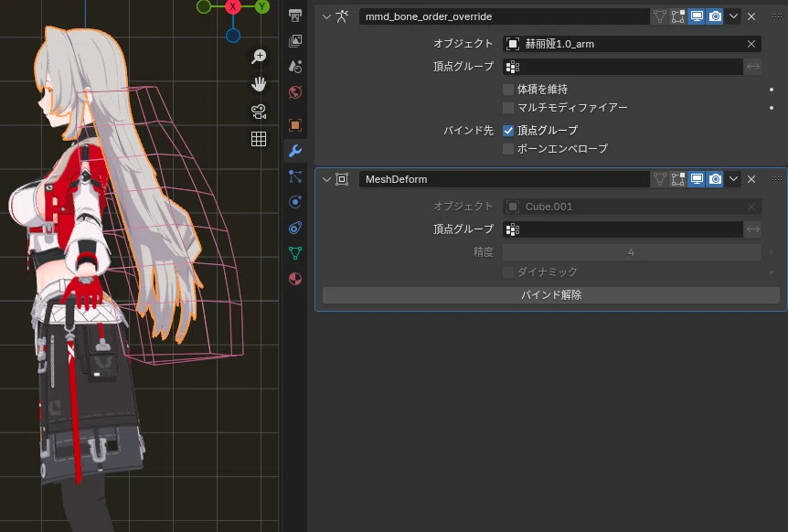Screen dimensions: 788x532
Task: Toggle the ダイナミック checkbox
Action: coord(508,272)
